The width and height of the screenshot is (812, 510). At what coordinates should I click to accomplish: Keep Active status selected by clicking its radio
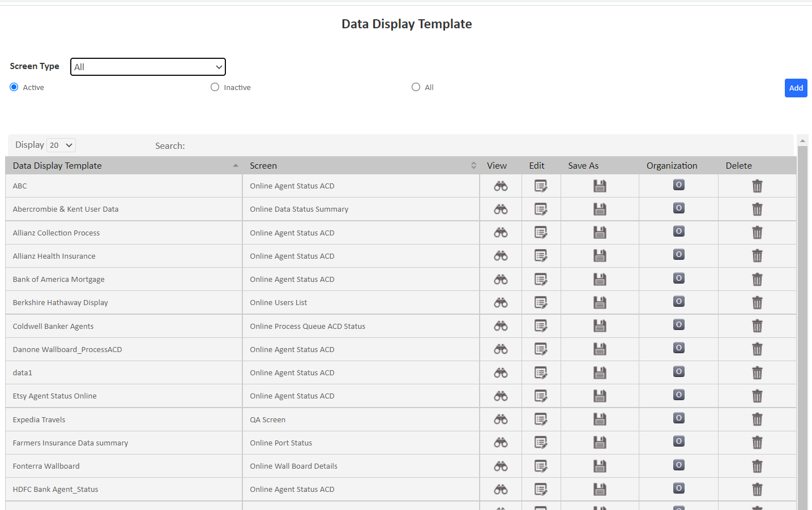click(x=13, y=87)
